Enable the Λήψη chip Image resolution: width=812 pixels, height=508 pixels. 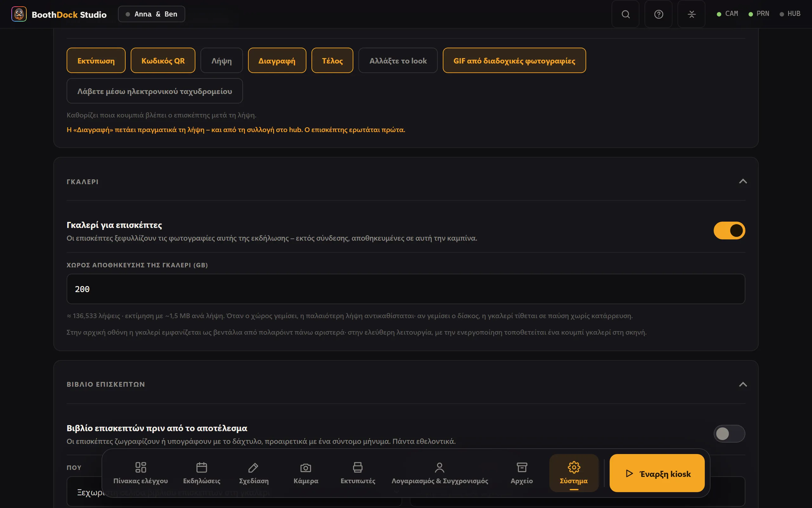tap(221, 60)
